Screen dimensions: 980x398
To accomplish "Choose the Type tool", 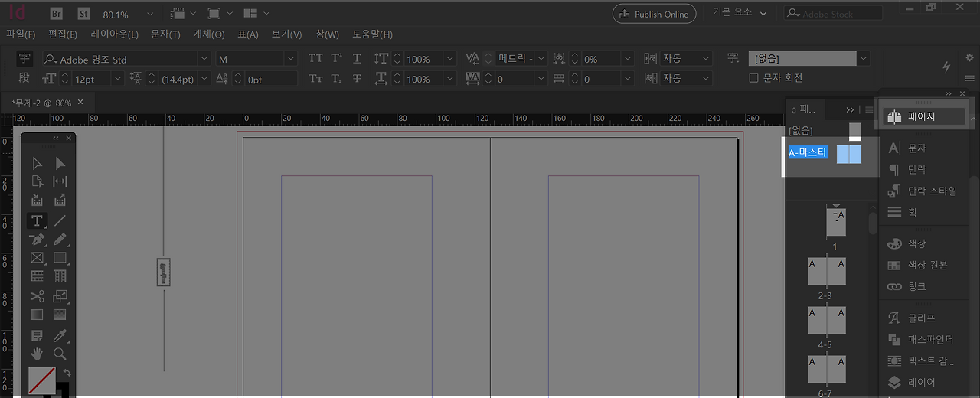I will point(37,220).
